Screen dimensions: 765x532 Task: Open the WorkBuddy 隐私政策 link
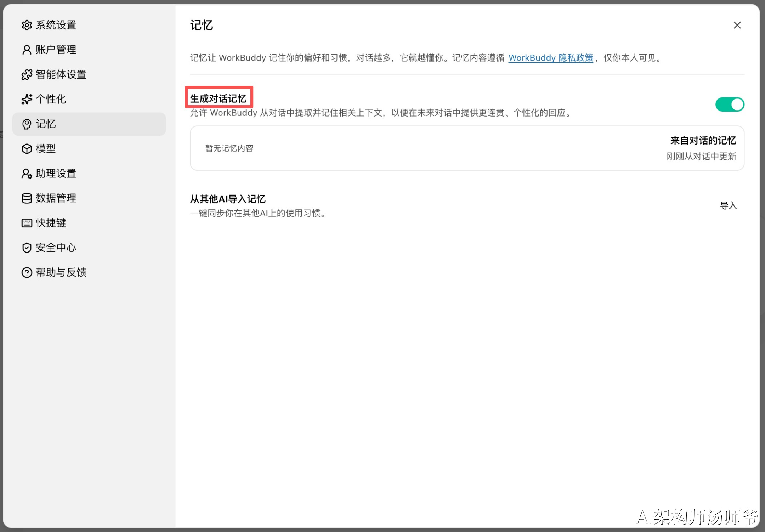point(551,58)
